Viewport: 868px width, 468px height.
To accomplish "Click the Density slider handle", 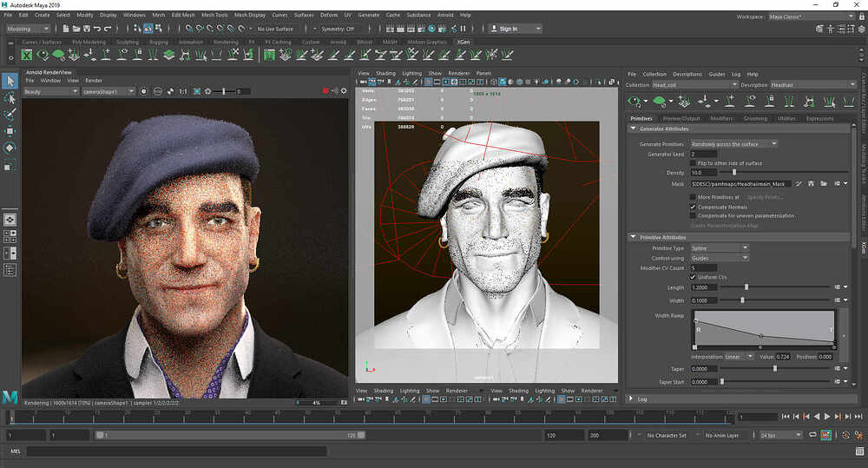I will [734, 172].
